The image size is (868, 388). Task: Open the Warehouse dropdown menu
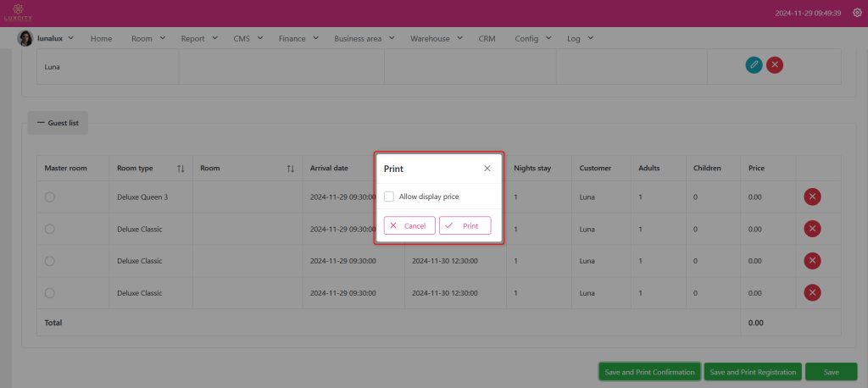point(436,38)
